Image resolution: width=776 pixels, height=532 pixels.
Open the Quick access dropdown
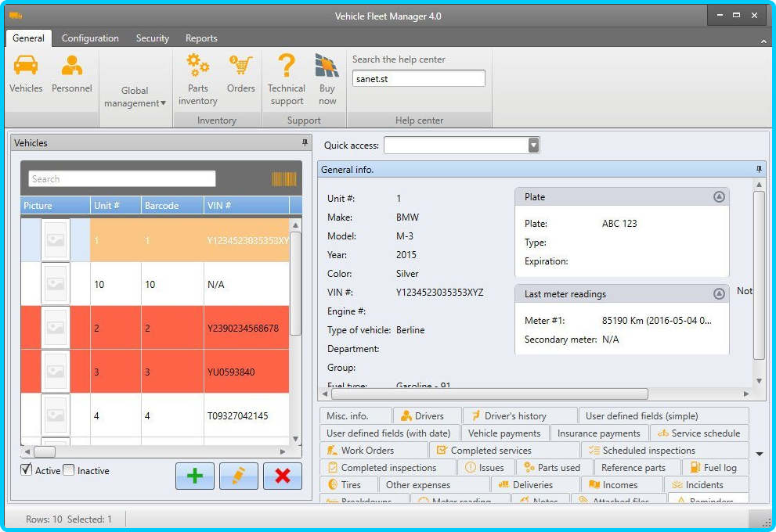coord(533,145)
